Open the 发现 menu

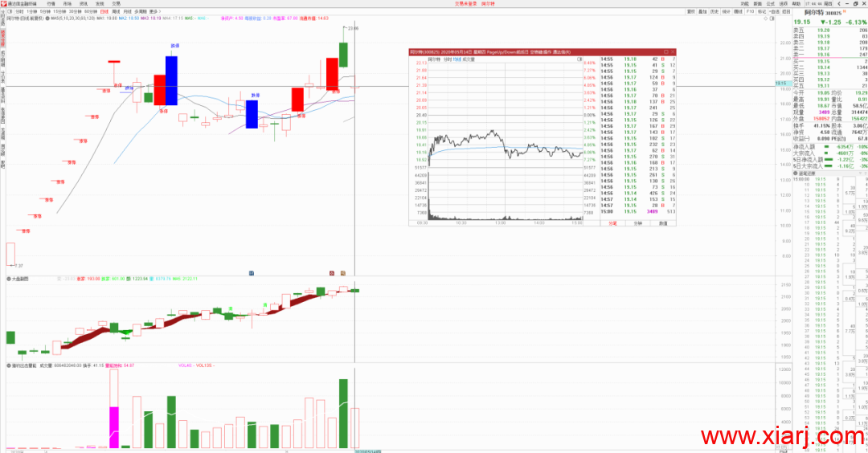click(x=100, y=3)
